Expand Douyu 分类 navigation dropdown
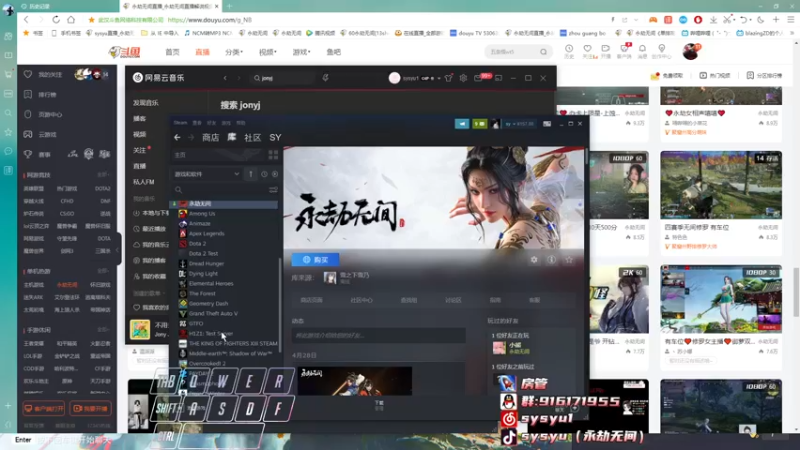Screen dimensions: 800x450 pyautogui.click(x=234, y=52)
